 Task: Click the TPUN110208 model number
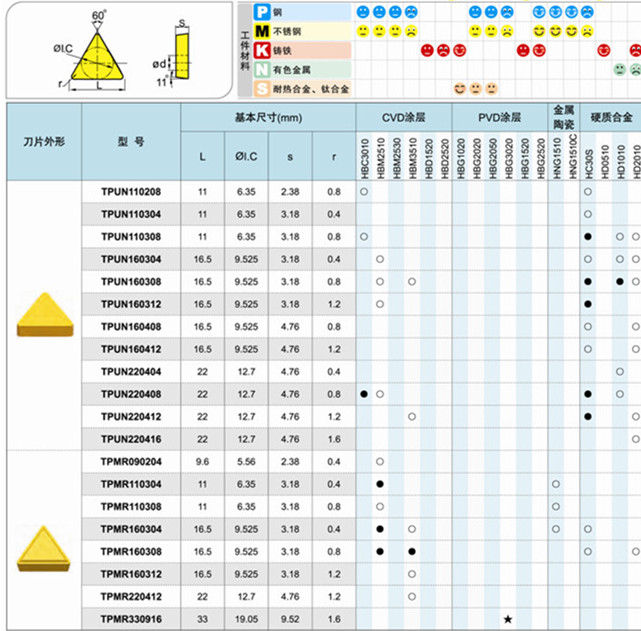pyautogui.click(x=130, y=190)
